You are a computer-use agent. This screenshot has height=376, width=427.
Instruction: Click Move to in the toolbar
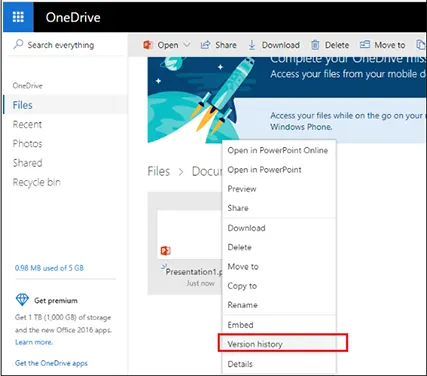(x=390, y=45)
